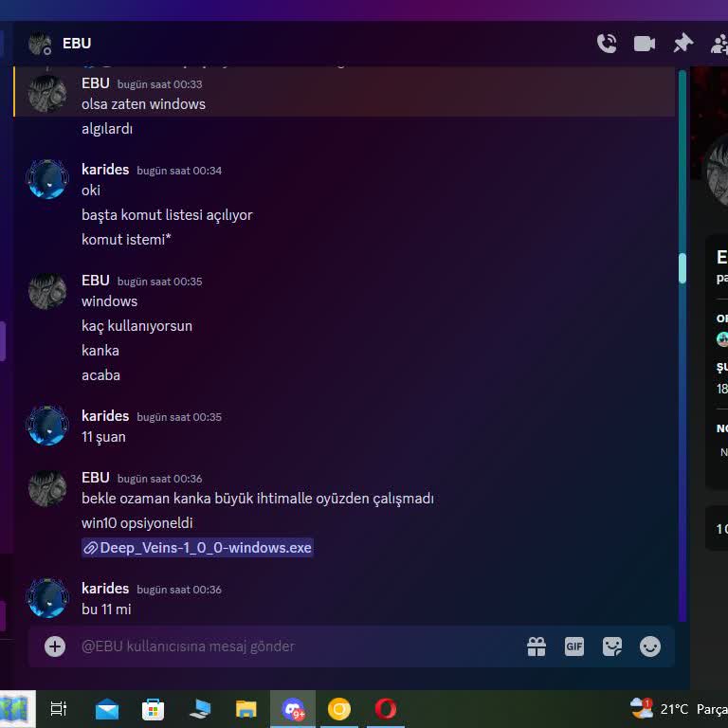Click karides username at 00:35 message
728x728 pixels.
(x=105, y=416)
